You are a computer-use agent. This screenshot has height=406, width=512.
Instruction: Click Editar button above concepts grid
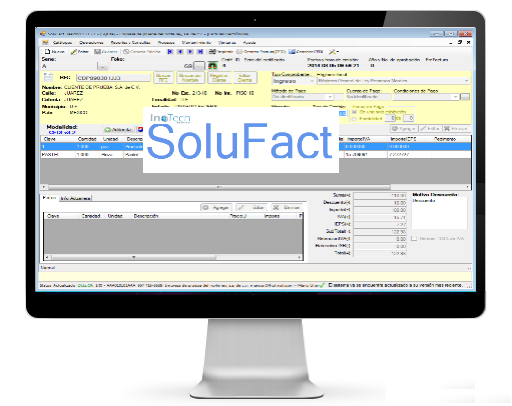[430, 128]
